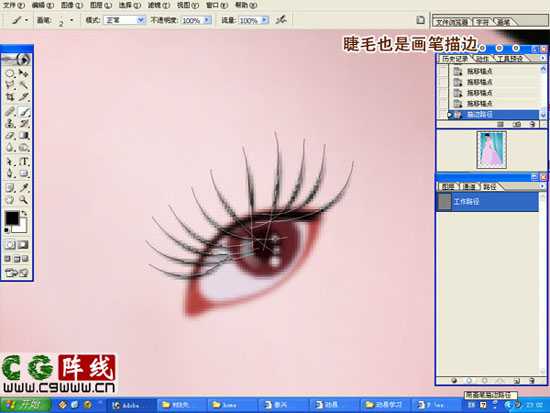Select the Eyedropper tool
550x413 pixels.
point(24,188)
